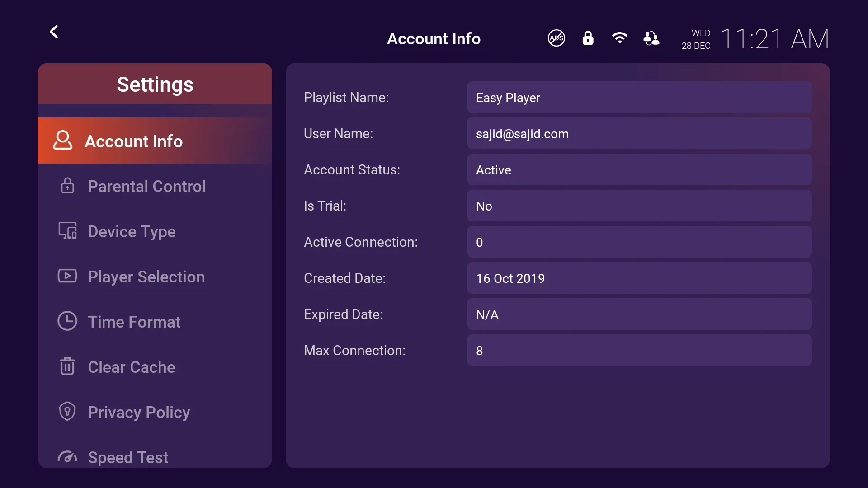The width and height of the screenshot is (868, 488).
Task: Click the Clear Cache trash icon
Action: 67,366
